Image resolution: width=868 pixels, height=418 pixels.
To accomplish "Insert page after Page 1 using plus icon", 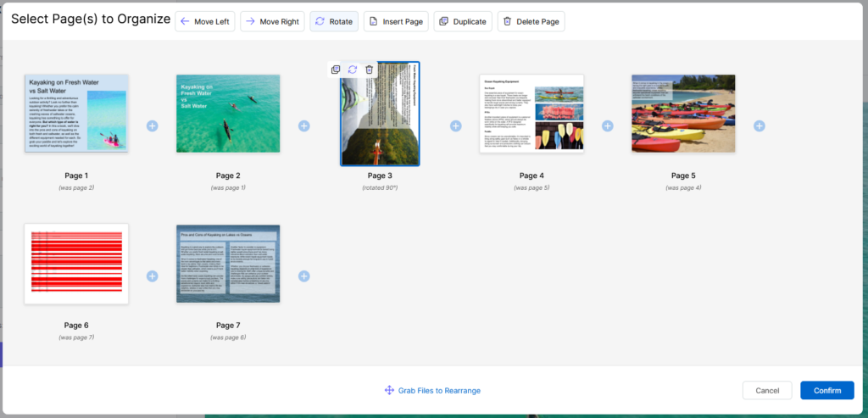I will 153,126.
